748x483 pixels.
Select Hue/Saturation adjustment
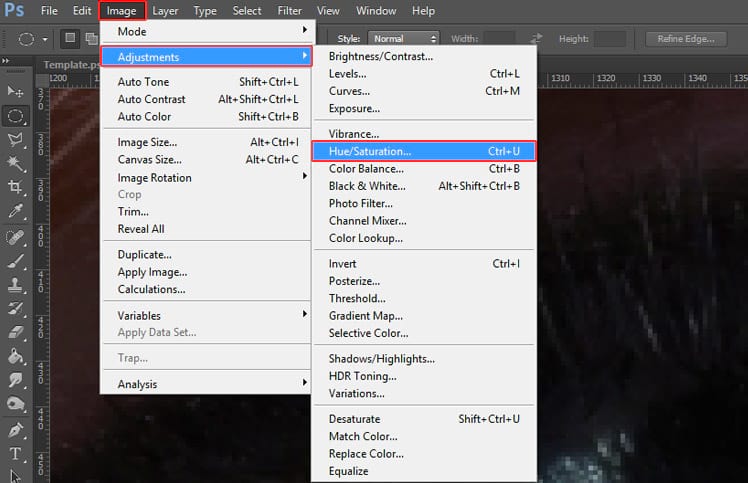click(424, 151)
